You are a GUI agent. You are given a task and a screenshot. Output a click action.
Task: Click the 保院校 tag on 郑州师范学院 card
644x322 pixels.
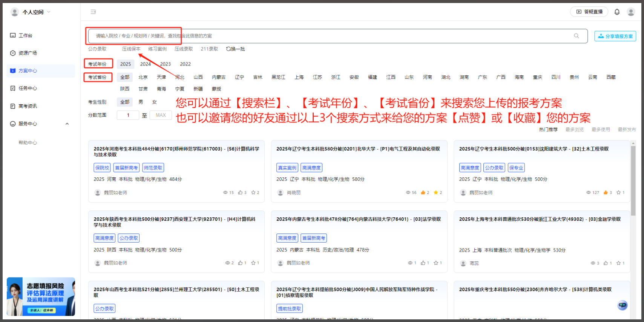point(102,168)
